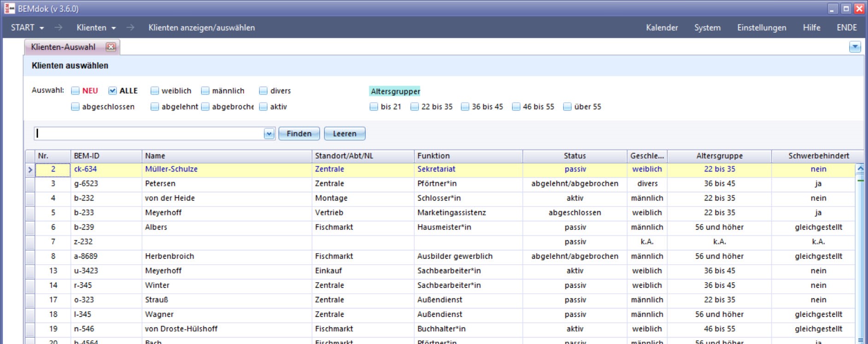This screenshot has height=344, width=868.
Task: Tick the abgeschlossen checkbox
Action: point(76,107)
